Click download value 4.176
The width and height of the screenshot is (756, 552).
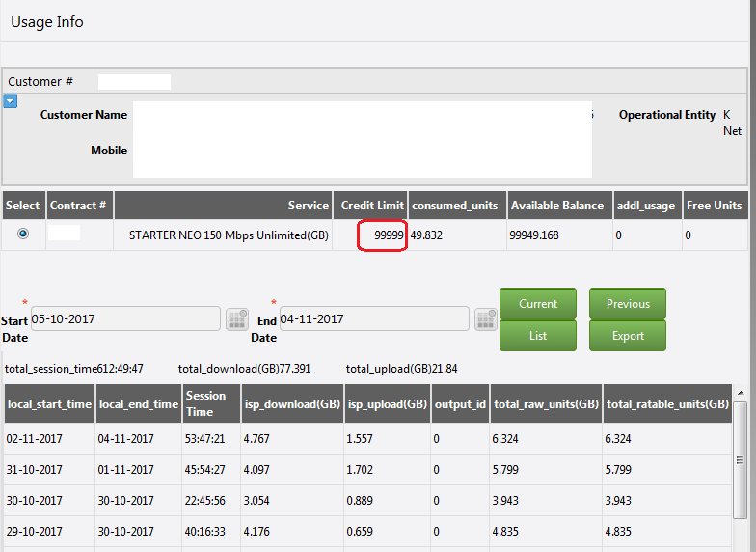pyautogui.click(x=256, y=532)
